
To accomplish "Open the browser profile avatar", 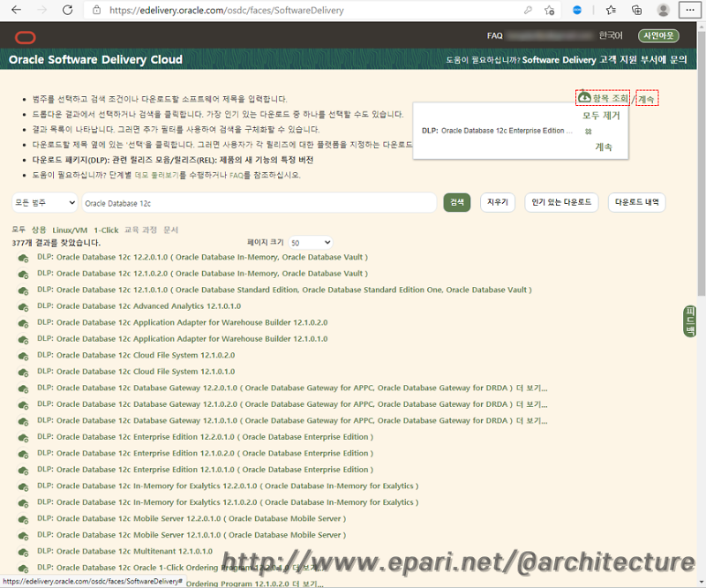I will 664,10.
